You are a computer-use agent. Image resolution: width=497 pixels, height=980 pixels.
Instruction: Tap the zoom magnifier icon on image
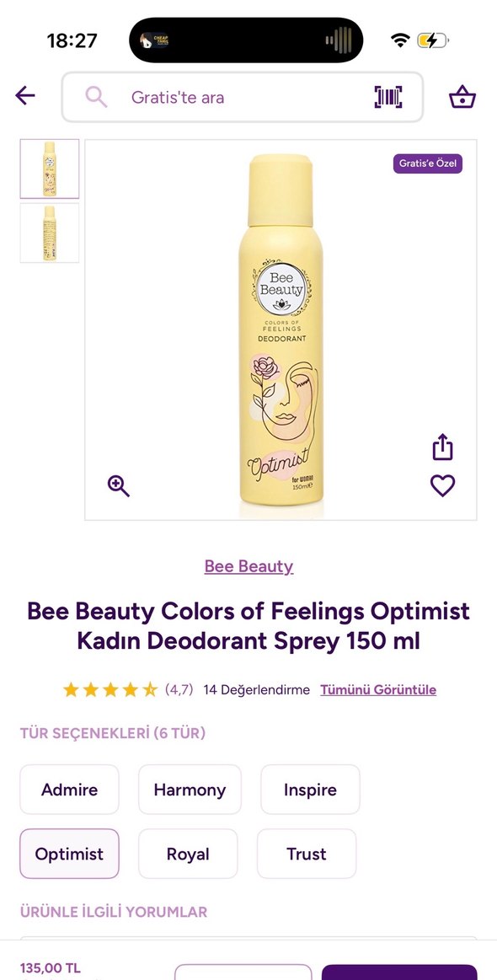[x=118, y=485]
